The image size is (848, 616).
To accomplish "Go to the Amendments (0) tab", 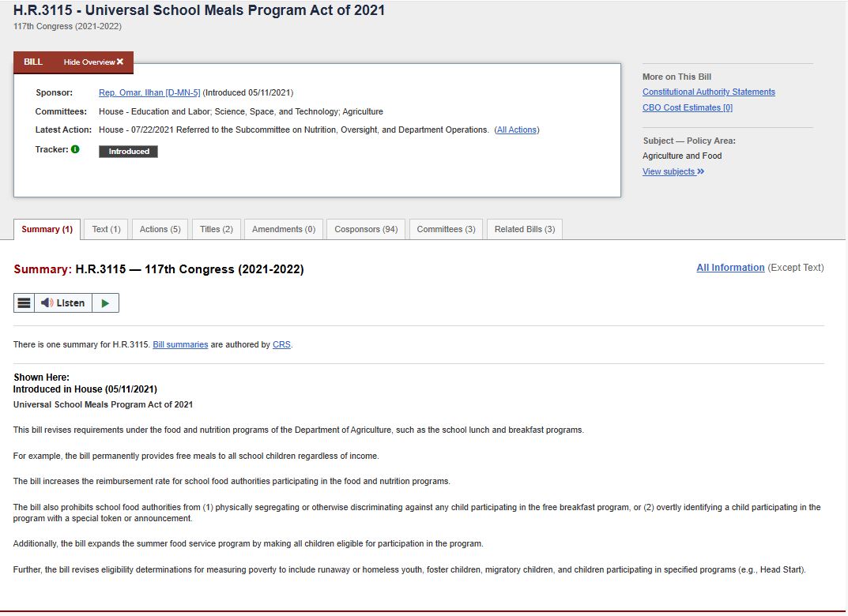I will click(283, 229).
